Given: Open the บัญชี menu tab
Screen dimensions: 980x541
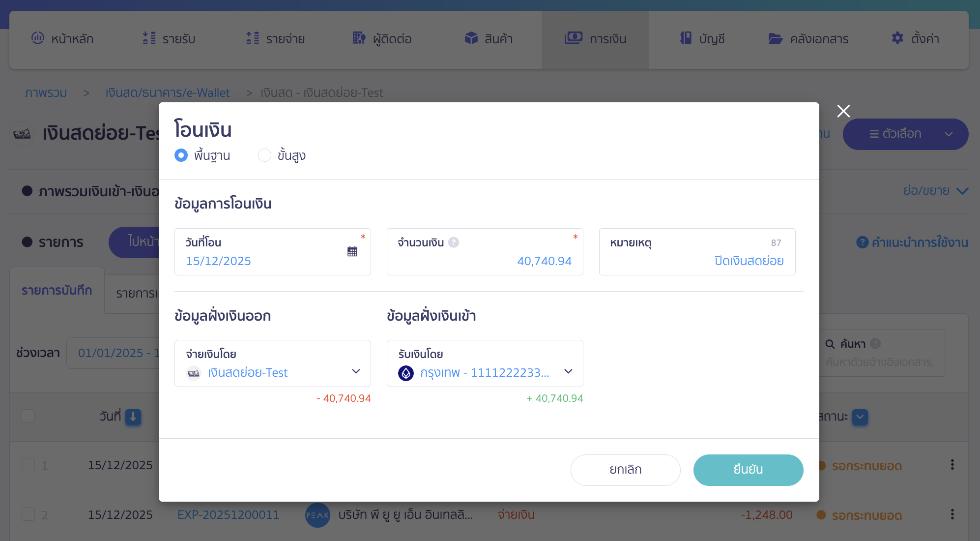Looking at the screenshot, I should click(702, 39).
